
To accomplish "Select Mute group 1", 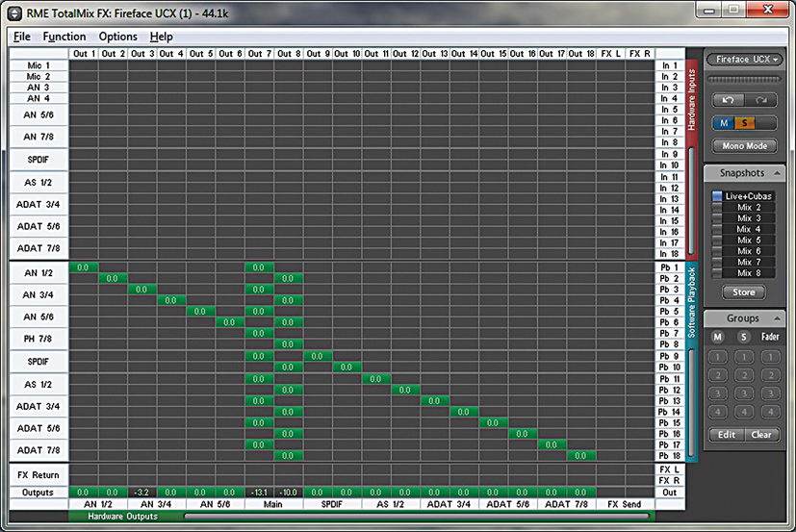I will pos(718,357).
